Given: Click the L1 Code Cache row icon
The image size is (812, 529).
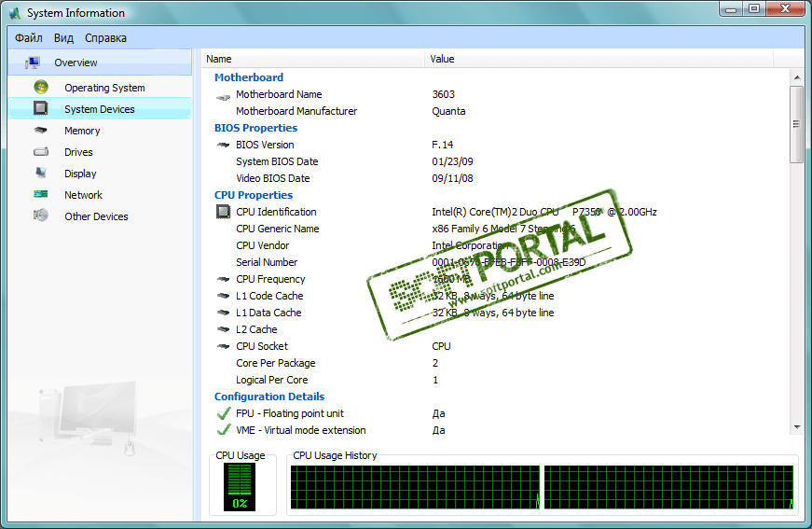Looking at the screenshot, I should tap(223, 296).
